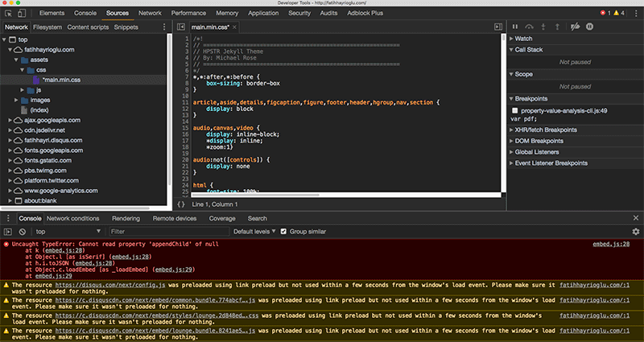644x342 pixels.
Task: Click the red error count icon
Action: coord(603,13)
